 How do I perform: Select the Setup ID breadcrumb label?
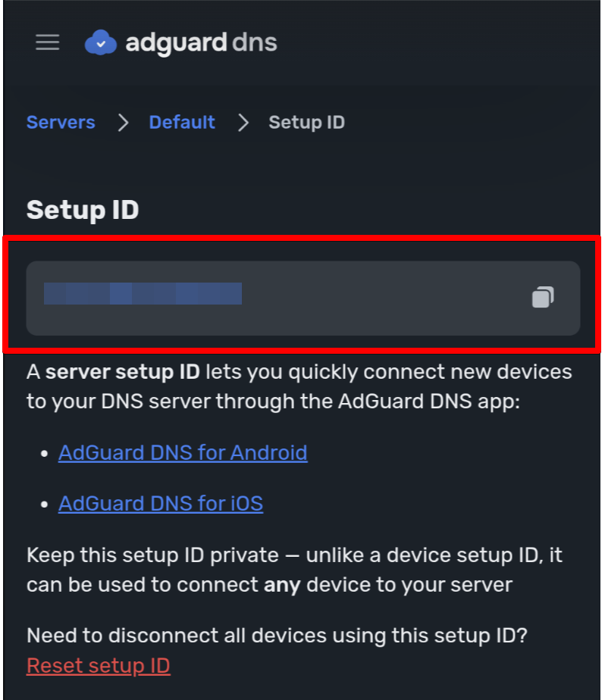coord(306,122)
